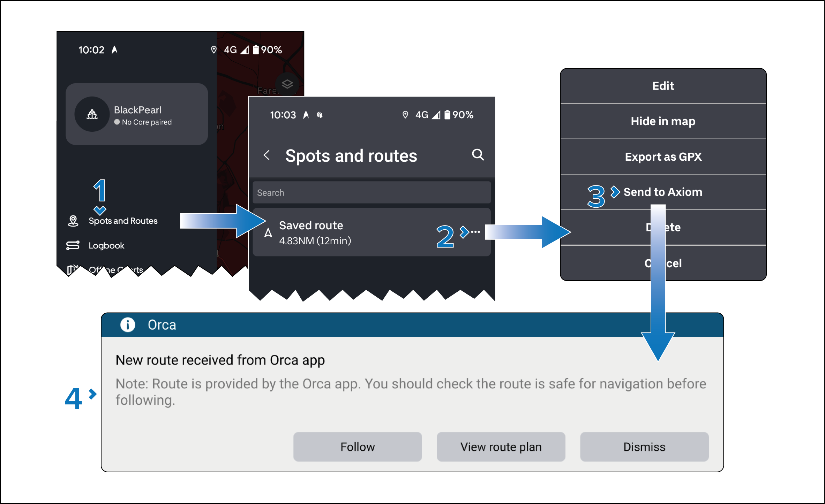The height and width of the screenshot is (504, 825).
Task: Click the View route plan button
Action: coord(501,447)
